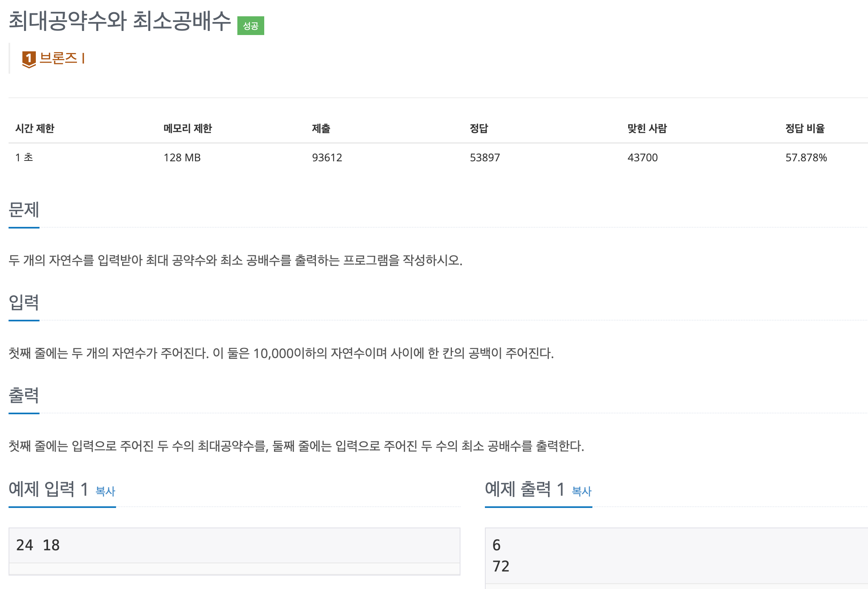868x589 pixels.
Task: Select the 문제 section heading
Action: pyautogui.click(x=23, y=210)
